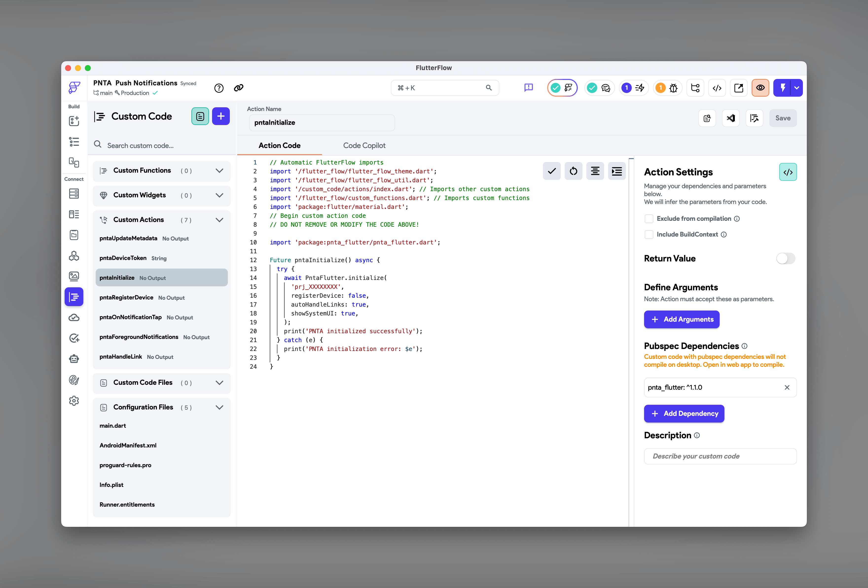Open the Media Assets image icon

pyautogui.click(x=74, y=276)
